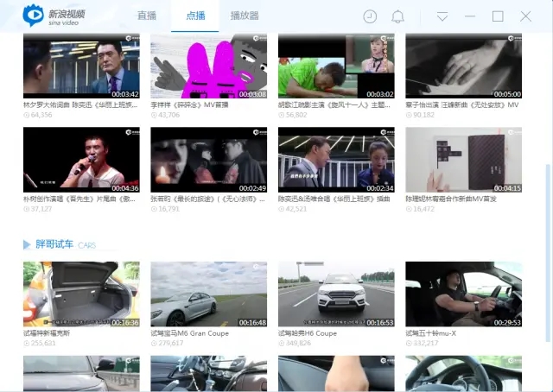Image resolution: width=553 pixels, height=392 pixels.
Task: Click the view count 16,791
Action: pos(165,209)
